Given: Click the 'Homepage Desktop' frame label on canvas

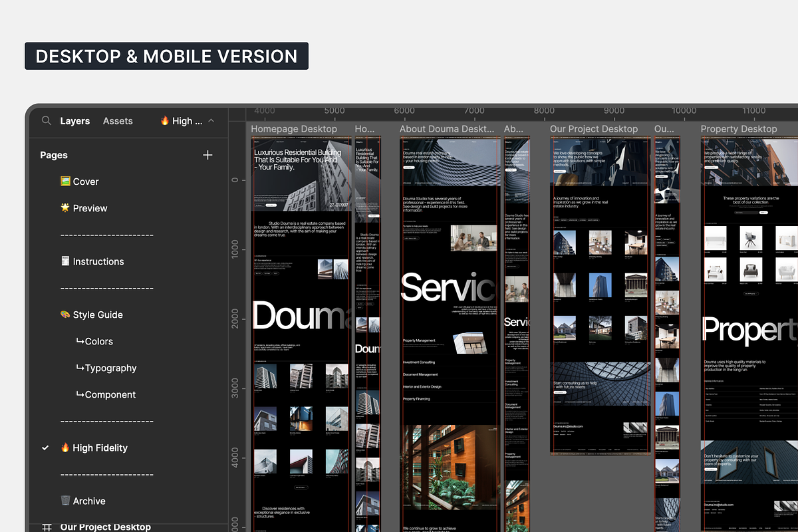Looking at the screenshot, I should (294, 129).
